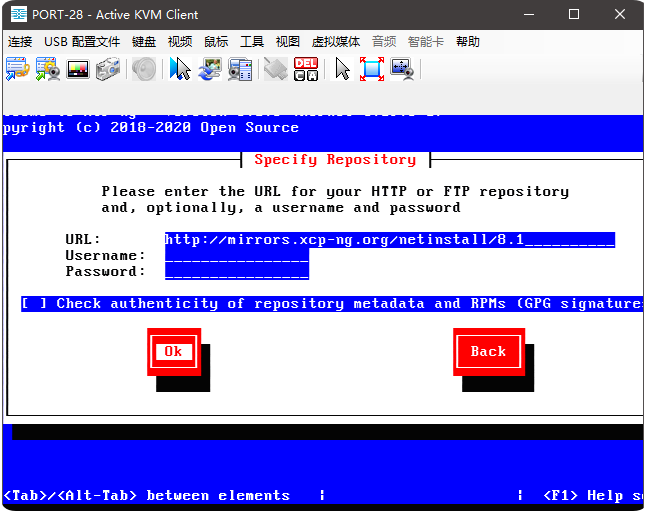649x511 pixels.
Task: Open the 键盘 menu
Action: pyautogui.click(x=144, y=42)
